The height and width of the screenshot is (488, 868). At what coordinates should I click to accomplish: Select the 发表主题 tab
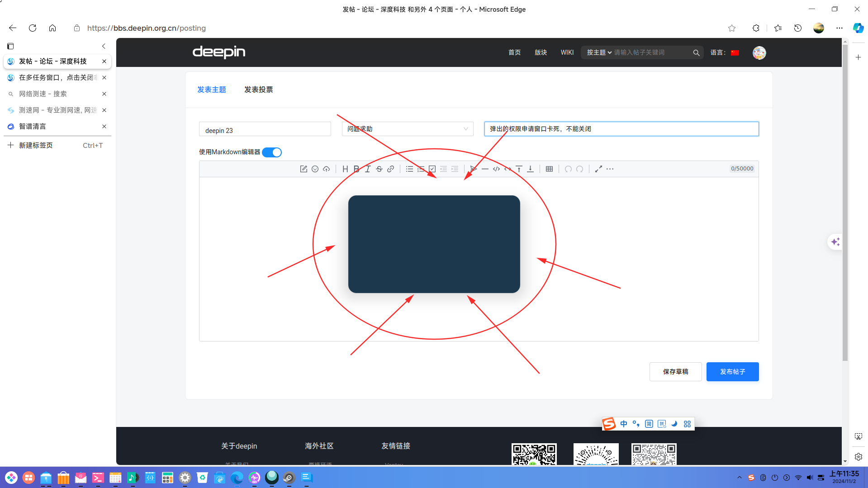pyautogui.click(x=211, y=90)
